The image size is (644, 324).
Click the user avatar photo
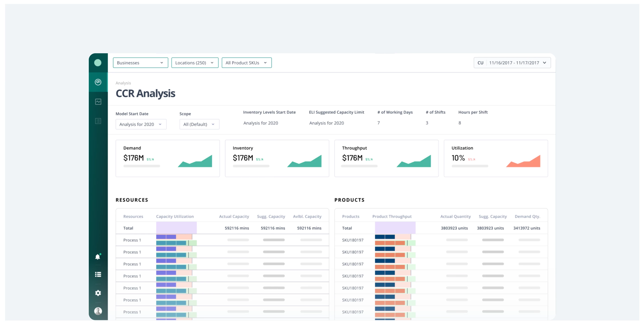[98, 311]
